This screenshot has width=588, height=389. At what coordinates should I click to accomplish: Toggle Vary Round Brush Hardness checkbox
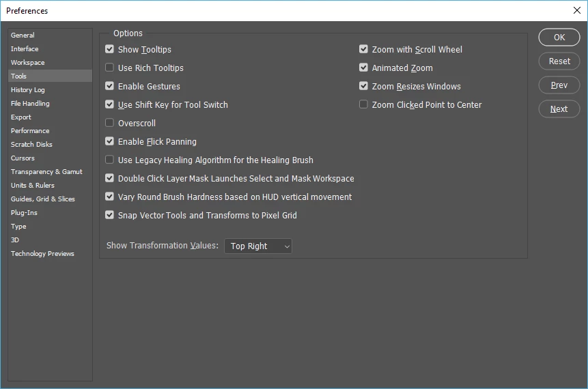pos(109,197)
